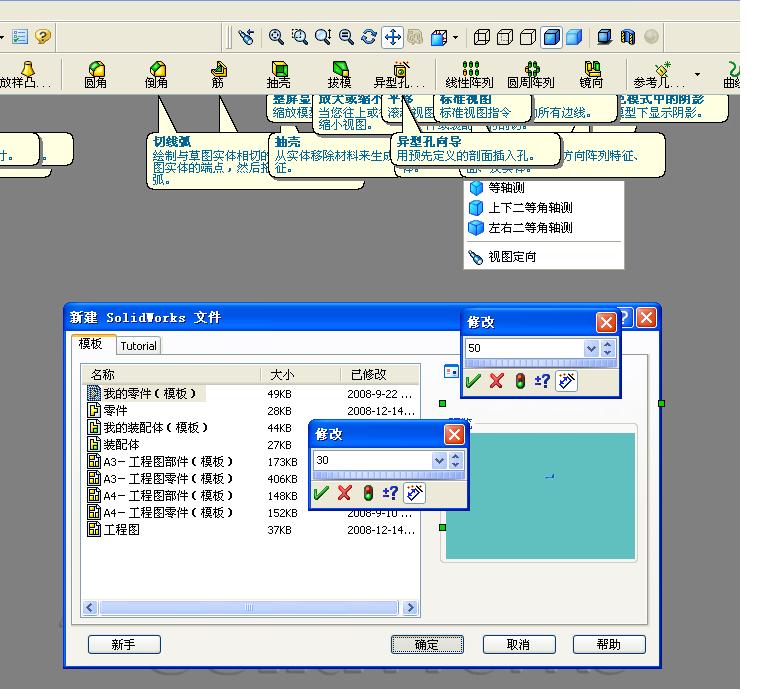This screenshot has width=760, height=694.
Task: Accept value 30 with green checkmark
Action: [321, 493]
